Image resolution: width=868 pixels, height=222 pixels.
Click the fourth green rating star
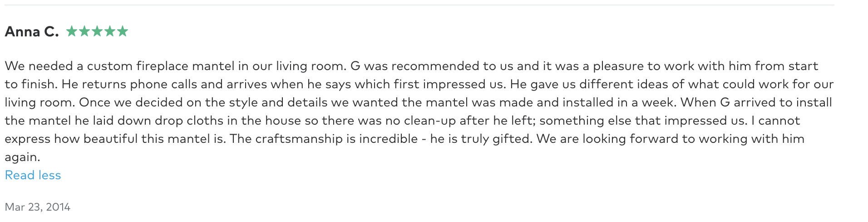pyautogui.click(x=110, y=31)
